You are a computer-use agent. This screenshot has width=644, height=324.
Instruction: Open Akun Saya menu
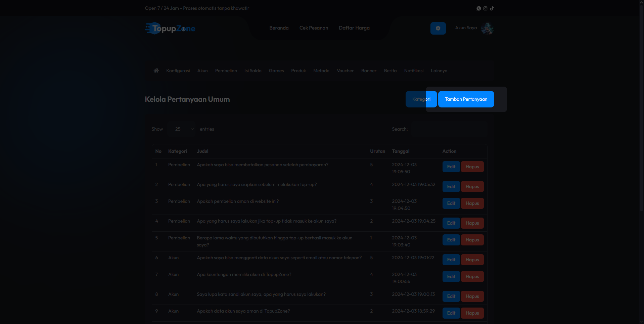466,28
